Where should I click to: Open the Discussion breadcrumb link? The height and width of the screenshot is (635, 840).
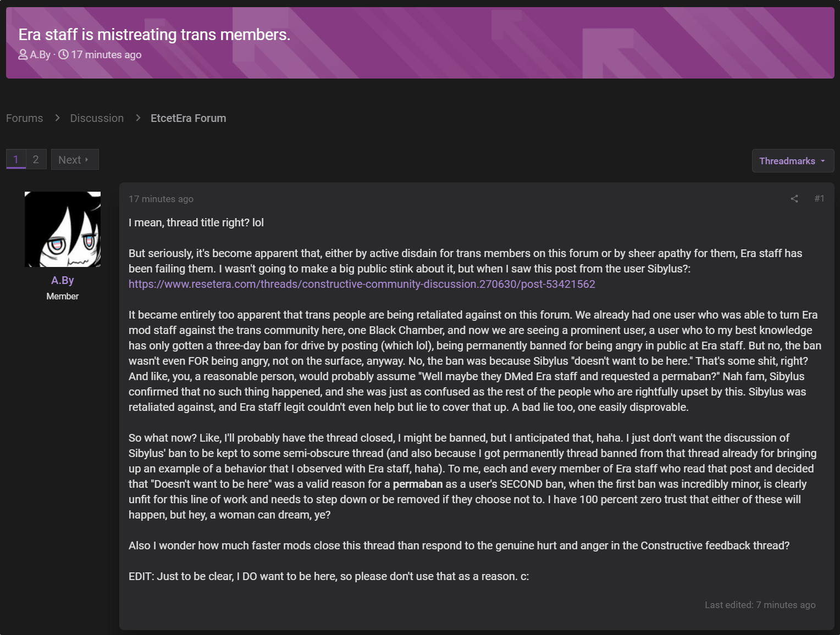click(97, 118)
